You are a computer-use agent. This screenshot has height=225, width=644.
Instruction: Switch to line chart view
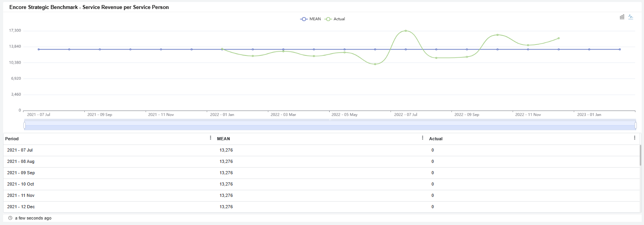(x=631, y=17)
